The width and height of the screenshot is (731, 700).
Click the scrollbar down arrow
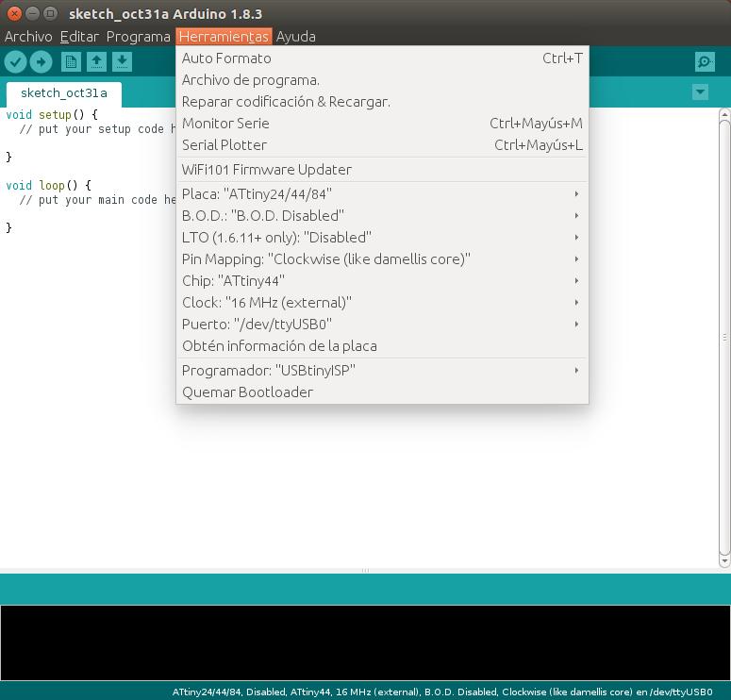[x=724, y=561]
